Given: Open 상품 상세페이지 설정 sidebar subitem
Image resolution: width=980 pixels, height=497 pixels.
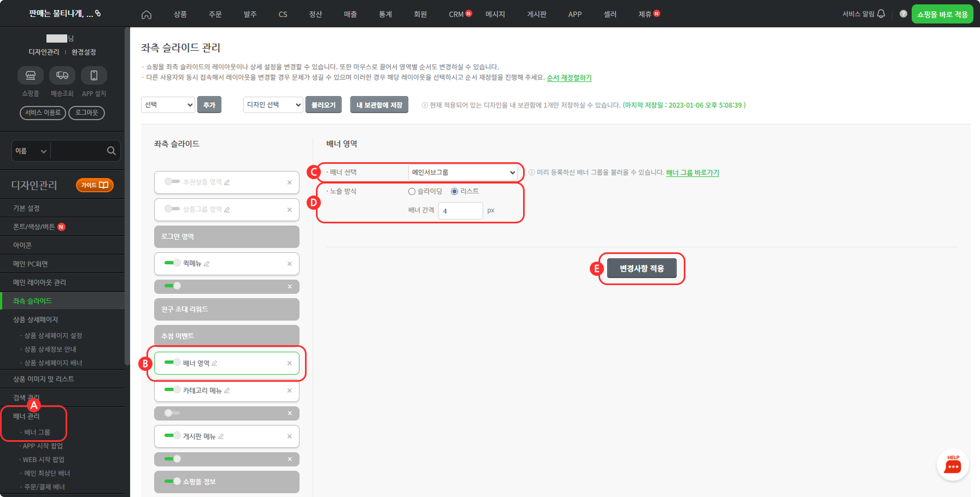Looking at the screenshot, I should click(52, 335).
